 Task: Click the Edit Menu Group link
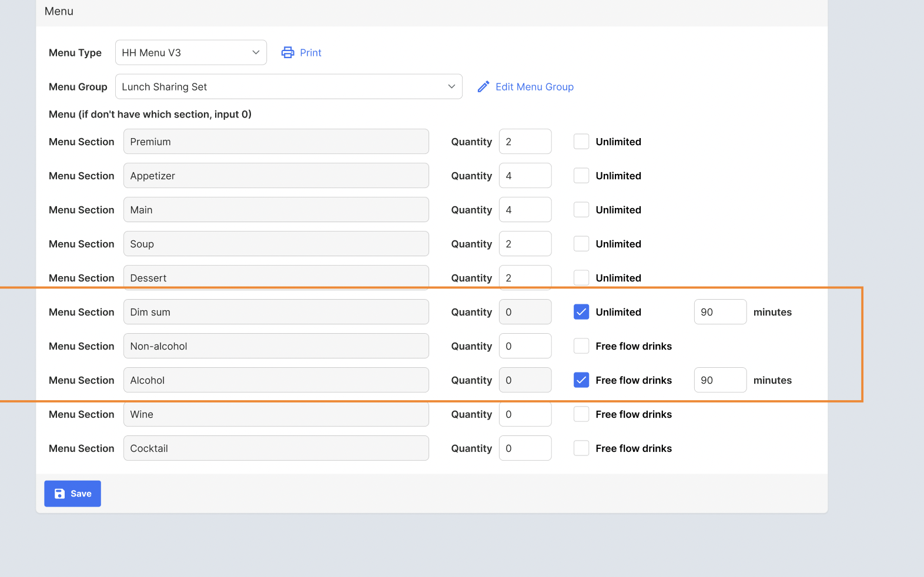click(x=534, y=87)
